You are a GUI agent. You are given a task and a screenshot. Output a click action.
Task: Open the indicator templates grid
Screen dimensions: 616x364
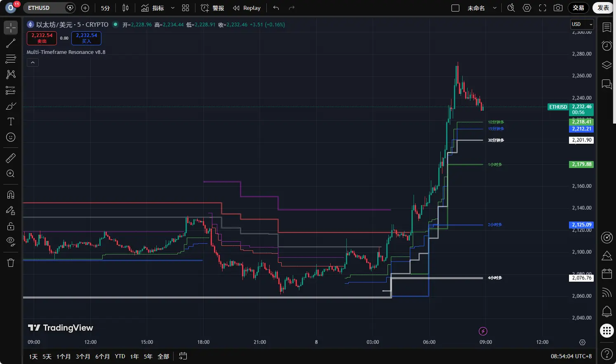(186, 8)
